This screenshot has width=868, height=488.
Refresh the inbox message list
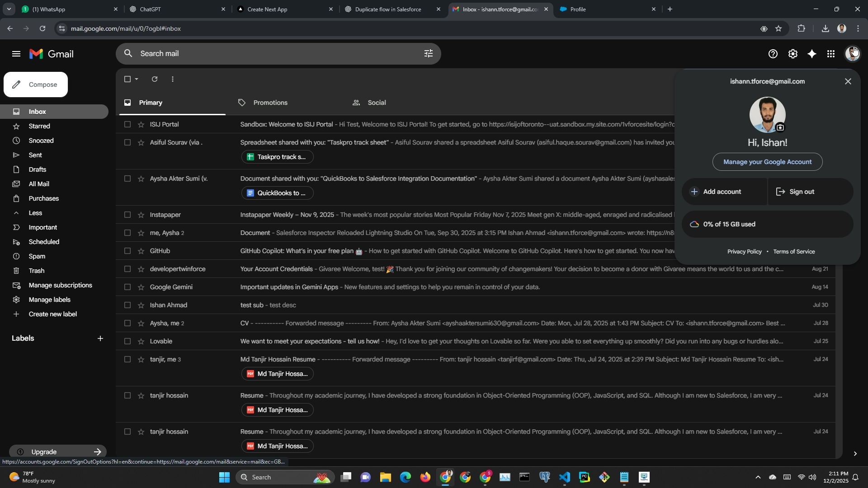pyautogui.click(x=155, y=79)
